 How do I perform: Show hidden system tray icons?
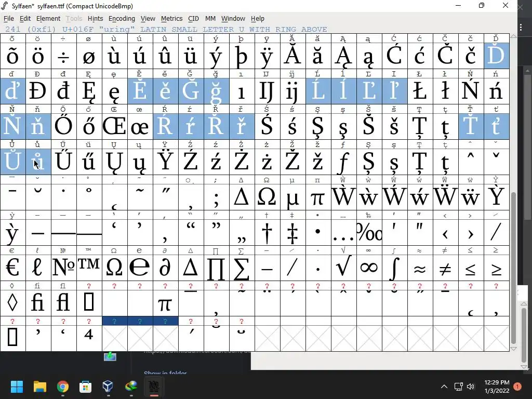pyautogui.click(x=444, y=387)
